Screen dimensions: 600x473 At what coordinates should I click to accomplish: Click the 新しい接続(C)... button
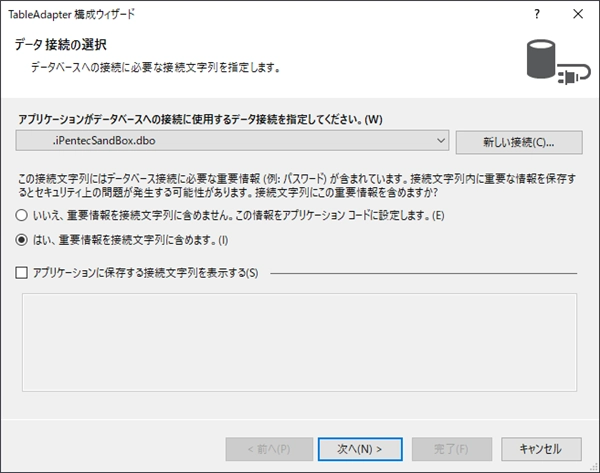[x=519, y=142]
